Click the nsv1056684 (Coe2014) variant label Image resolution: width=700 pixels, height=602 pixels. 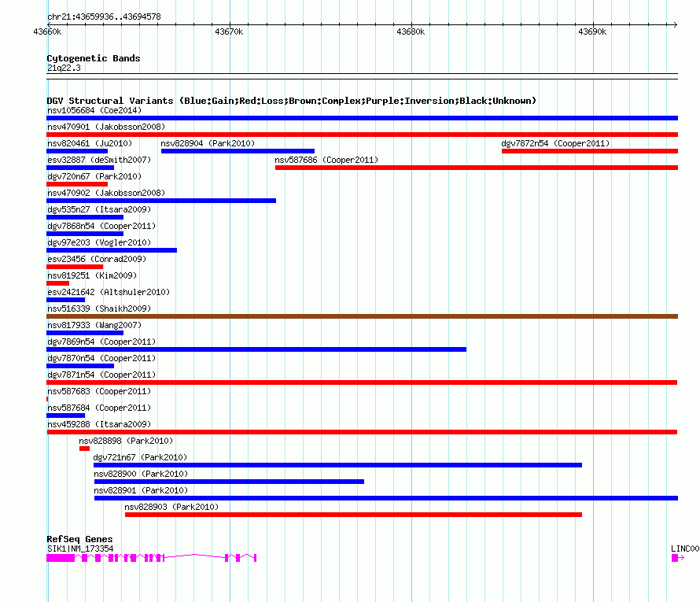[x=94, y=110]
